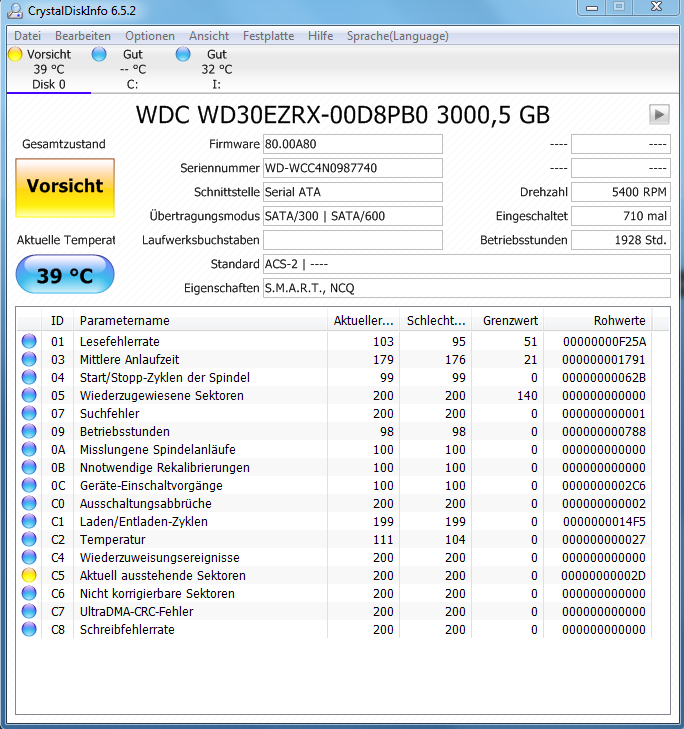Click the status orb for Start/Stopp-Zyklen der Spindel
684x729 pixels.
tap(29, 378)
